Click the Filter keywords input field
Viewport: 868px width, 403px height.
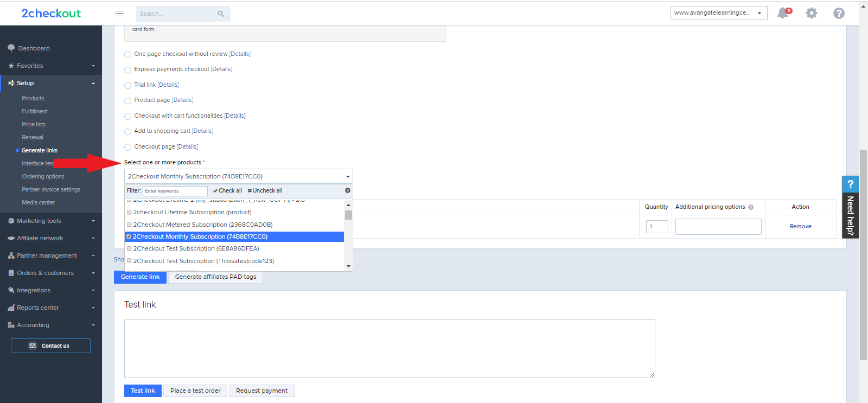coord(175,191)
